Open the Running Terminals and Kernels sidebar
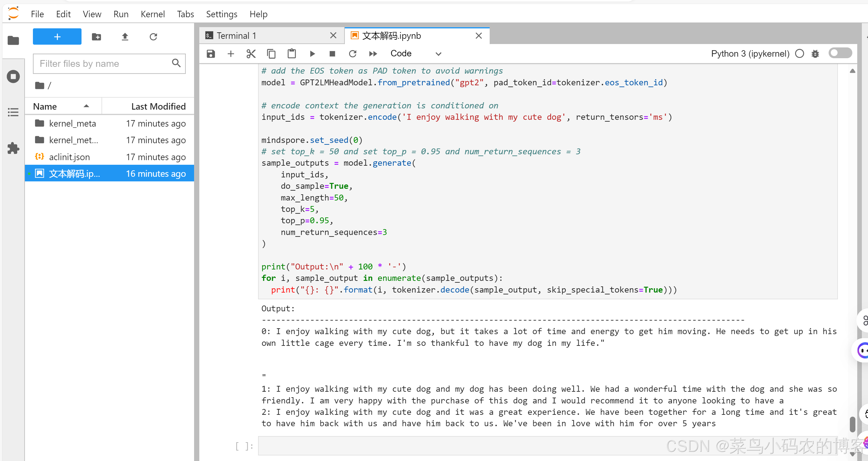Image resolution: width=868 pixels, height=461 pixels. tap(14, 76)
